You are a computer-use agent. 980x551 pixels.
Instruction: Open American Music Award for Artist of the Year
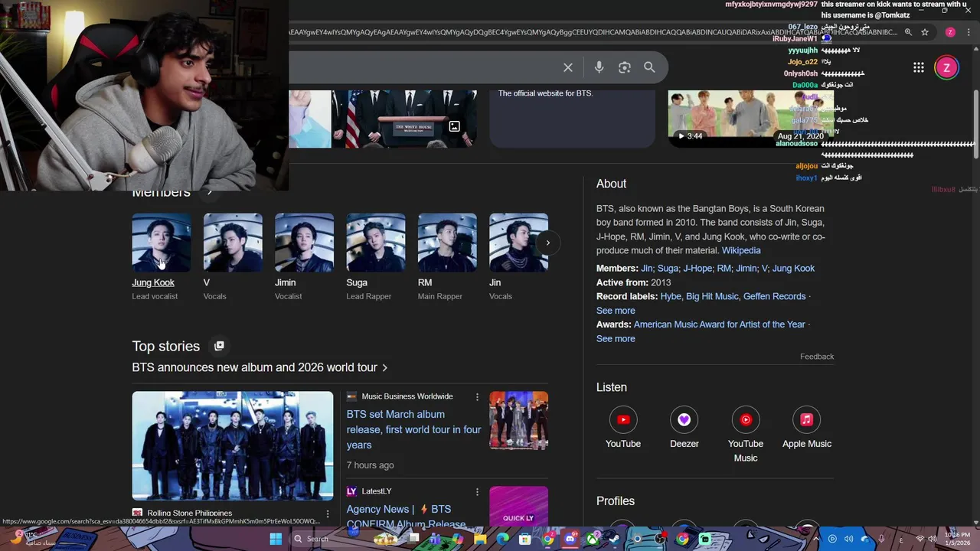coord(720,324)
